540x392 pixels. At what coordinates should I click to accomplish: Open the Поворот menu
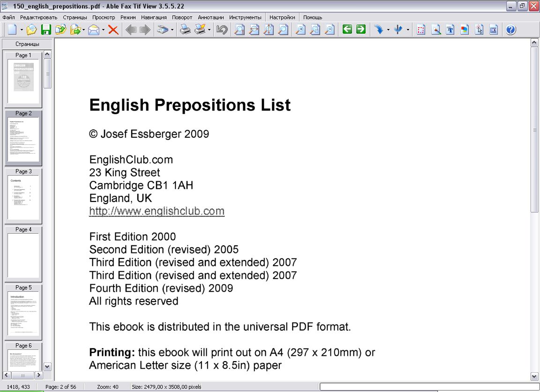pyautogui.click(x=182, y=17)
